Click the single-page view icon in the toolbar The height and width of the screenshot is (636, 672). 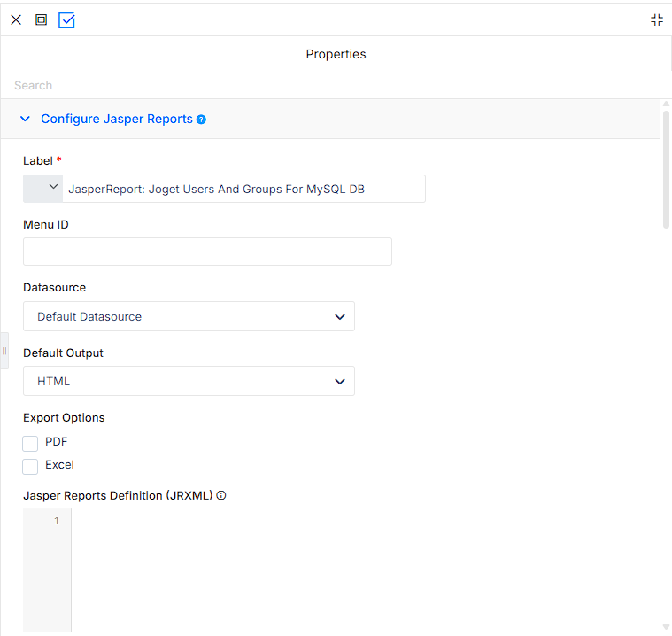41,19
